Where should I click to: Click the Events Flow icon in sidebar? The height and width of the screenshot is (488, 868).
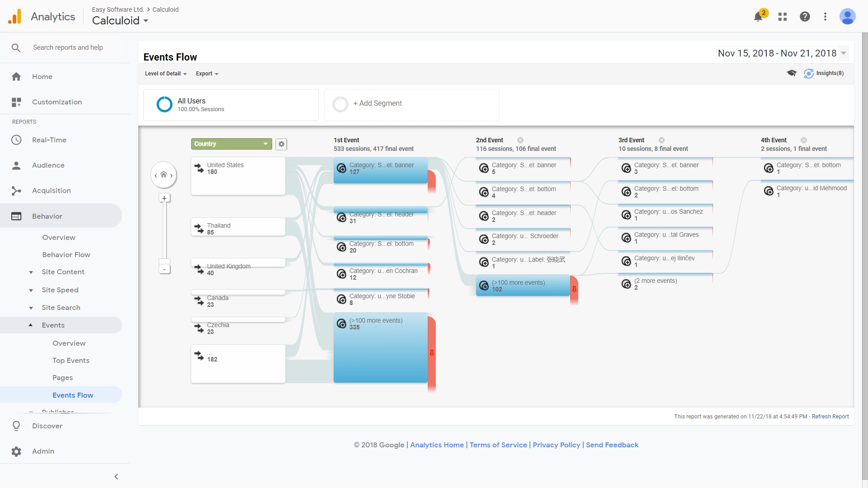click(73, 394)
